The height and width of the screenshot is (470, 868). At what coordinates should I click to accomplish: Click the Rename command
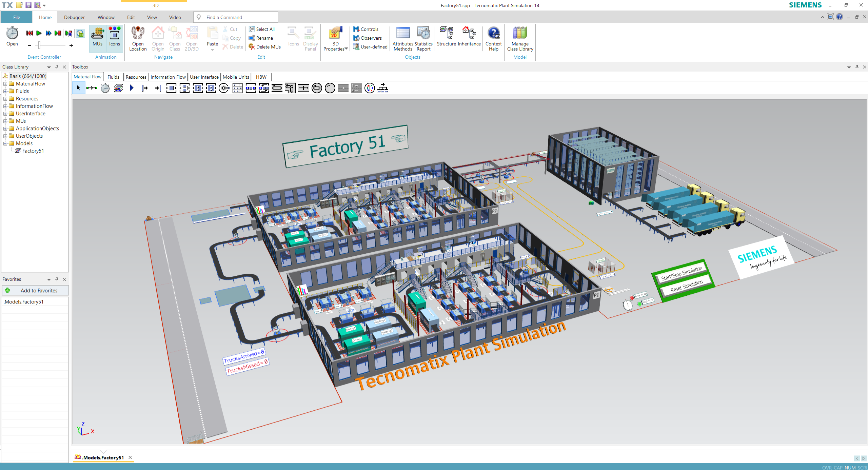(261, 38)
